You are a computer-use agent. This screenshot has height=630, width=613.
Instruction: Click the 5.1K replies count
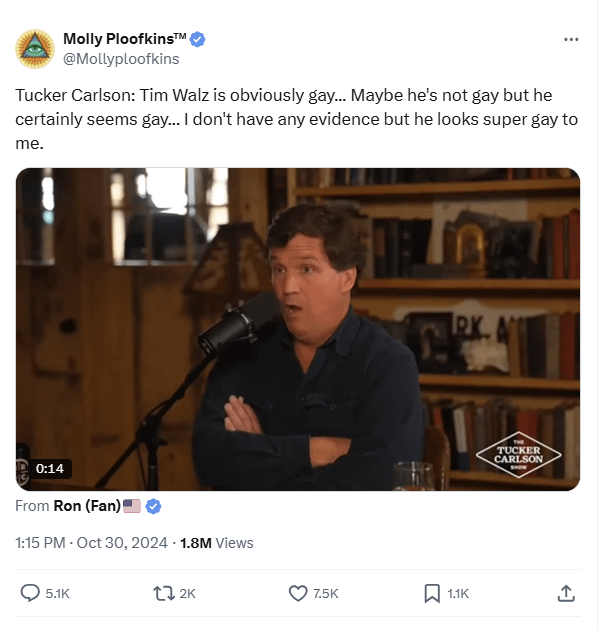(x=57, y=593)
